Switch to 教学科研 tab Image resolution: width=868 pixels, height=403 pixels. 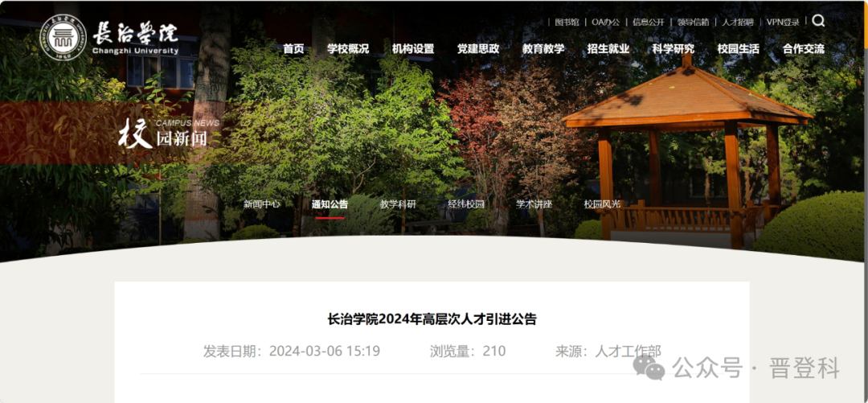(398, 204)
